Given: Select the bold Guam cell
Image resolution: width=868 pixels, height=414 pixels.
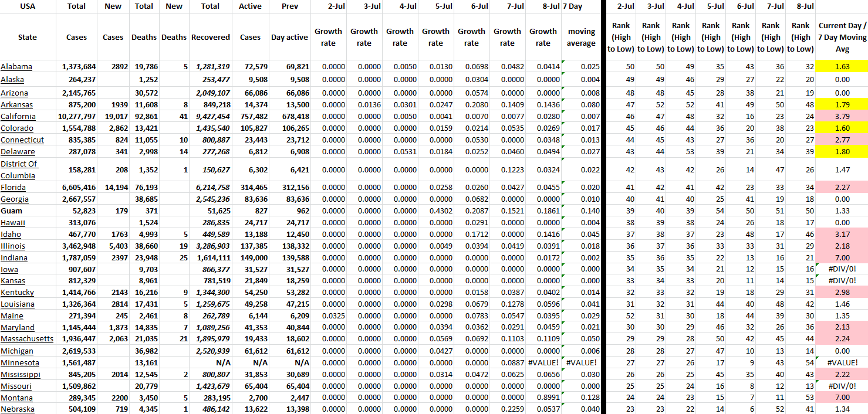Looking at the screenshot, I should coord(11,211).
